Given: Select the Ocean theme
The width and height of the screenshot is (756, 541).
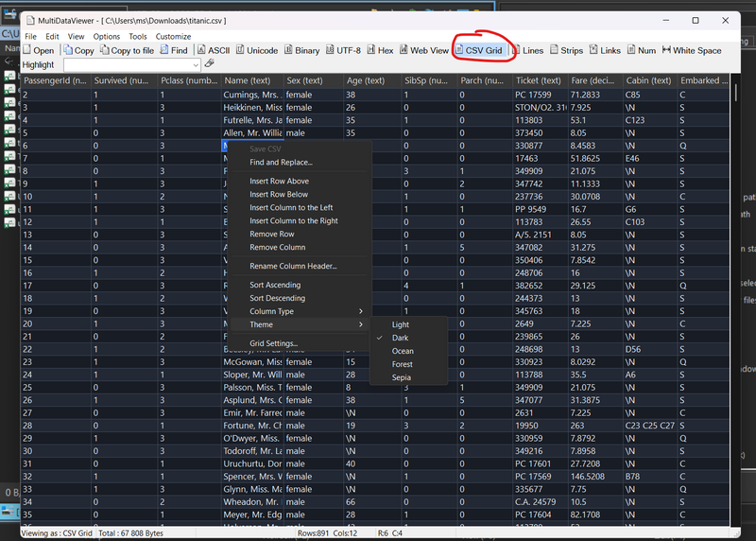Looking at the screenshot, I should 408,351.
